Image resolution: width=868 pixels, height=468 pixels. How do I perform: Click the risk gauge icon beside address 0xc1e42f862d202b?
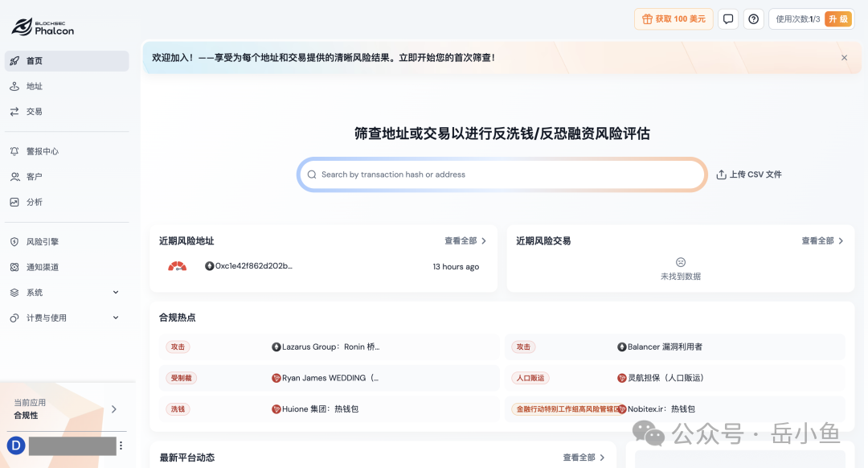[178, 266]
